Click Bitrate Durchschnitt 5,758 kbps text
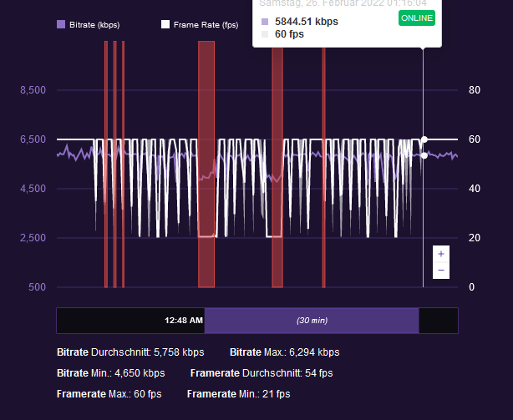 click(x=130, y=352)
